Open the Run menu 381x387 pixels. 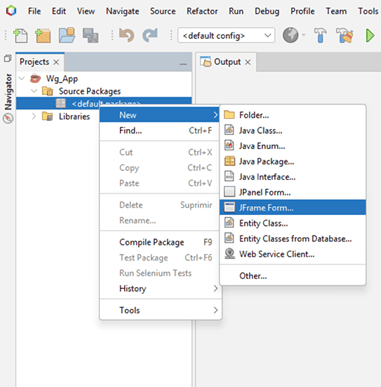pyautogui.click(x=236, y=11)
